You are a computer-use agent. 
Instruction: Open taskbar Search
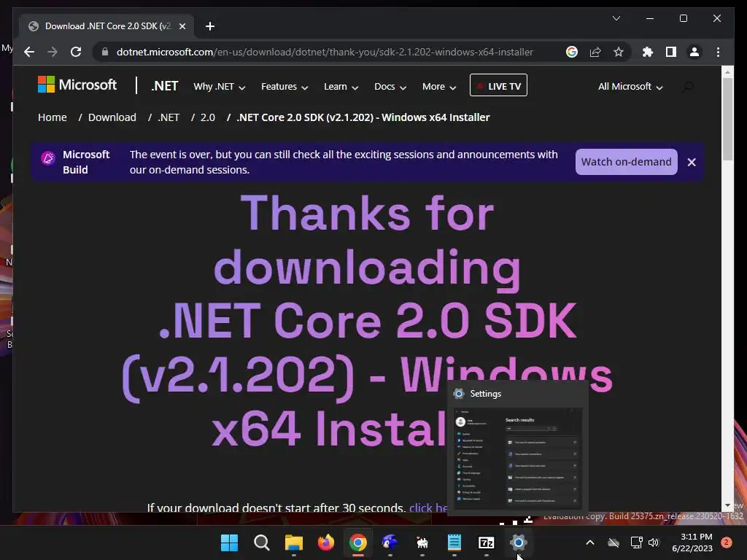(x=262, y=542)
